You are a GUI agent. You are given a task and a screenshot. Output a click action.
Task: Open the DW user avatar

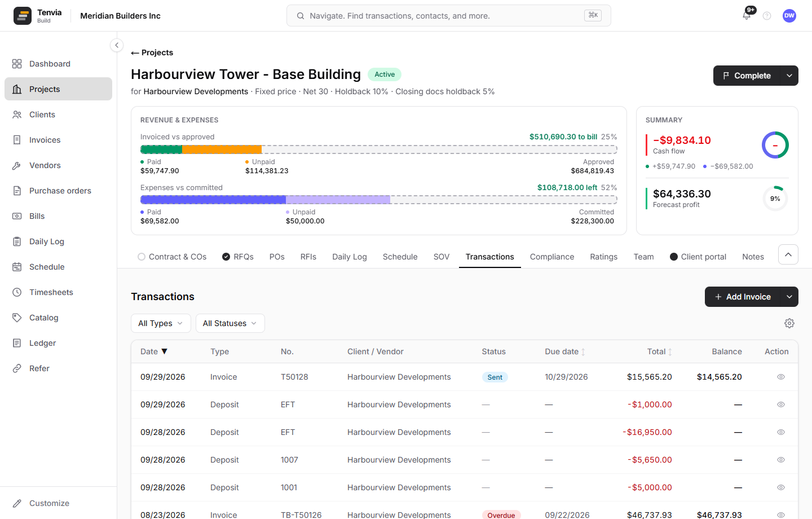[789, 16]
